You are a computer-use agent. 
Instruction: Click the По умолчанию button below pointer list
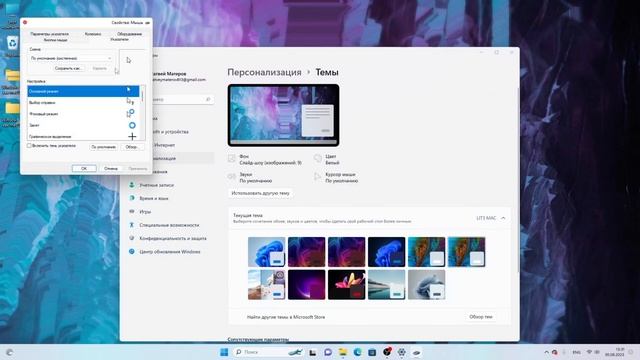103,147
